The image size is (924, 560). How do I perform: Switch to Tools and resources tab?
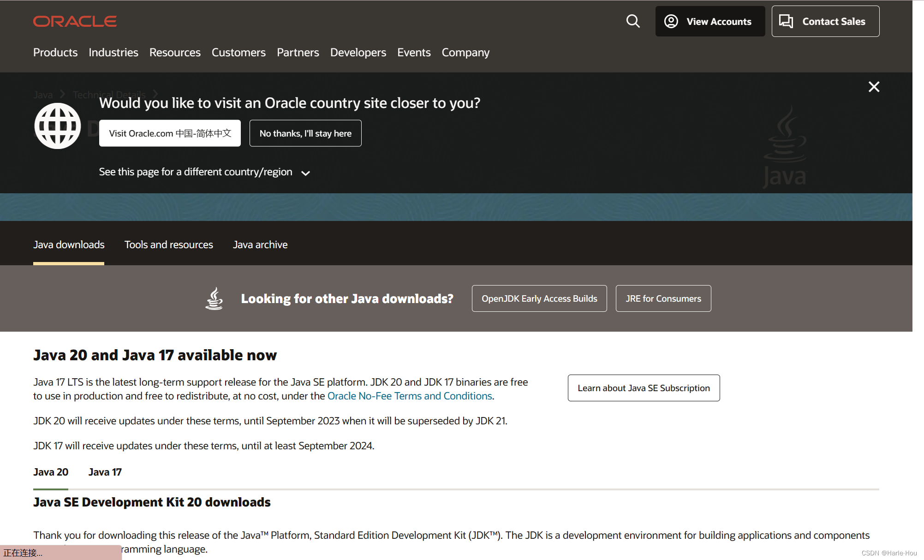click(169, 244)
